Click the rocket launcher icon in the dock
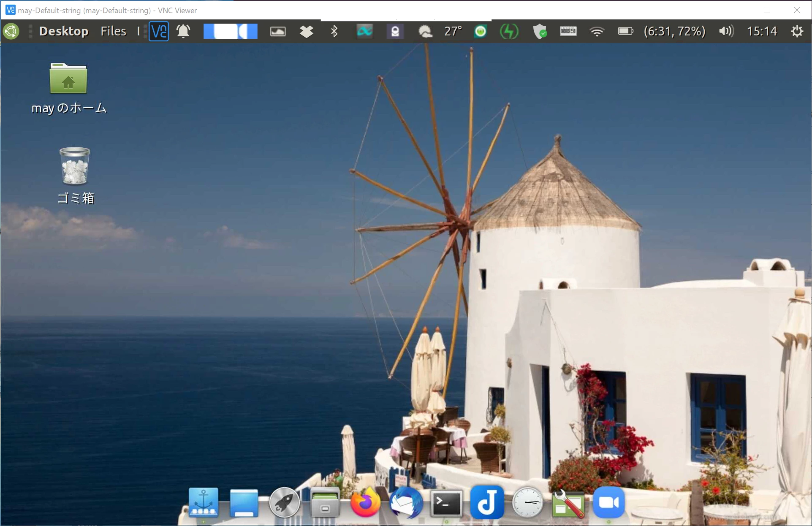Viewport: 812px width, 526px height. pyautogui.click(x=284, y=502)
